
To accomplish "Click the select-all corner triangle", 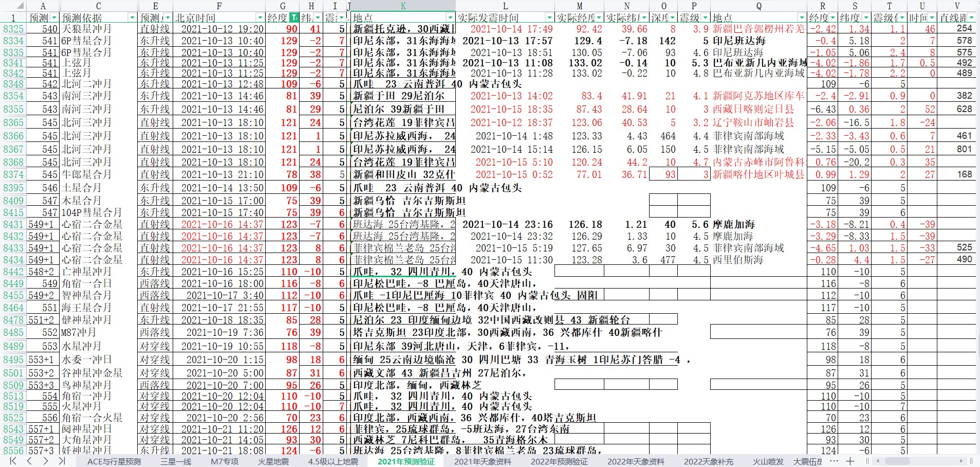I will (x=20, y=6).
